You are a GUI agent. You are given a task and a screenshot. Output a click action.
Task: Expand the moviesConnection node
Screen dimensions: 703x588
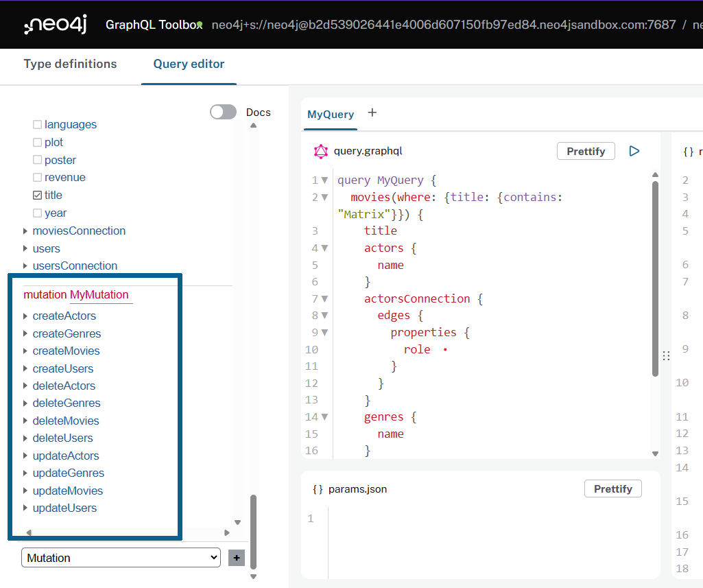click(x=25, y=231)
